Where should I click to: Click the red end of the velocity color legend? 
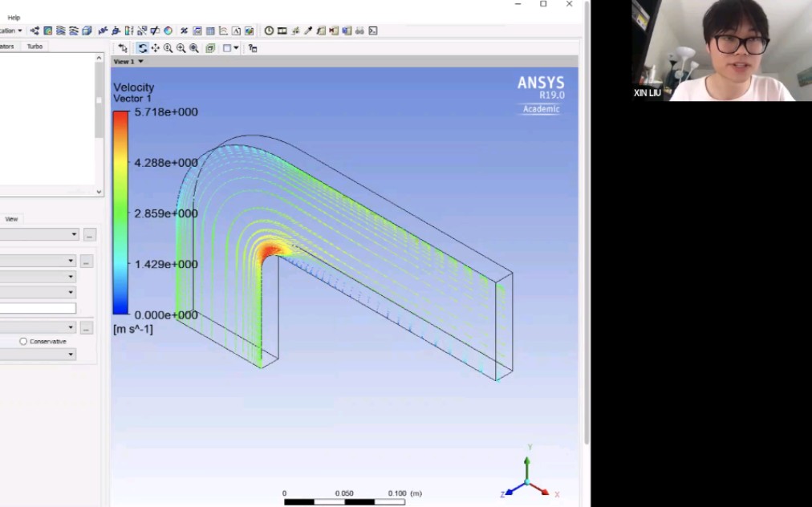121,116
